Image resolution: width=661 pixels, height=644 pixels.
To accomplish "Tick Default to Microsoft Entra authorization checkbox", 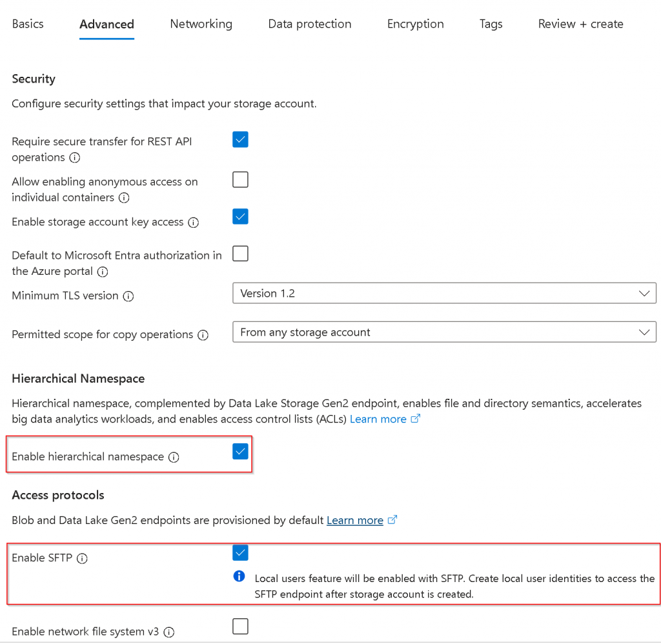I will tap(240, 254).
